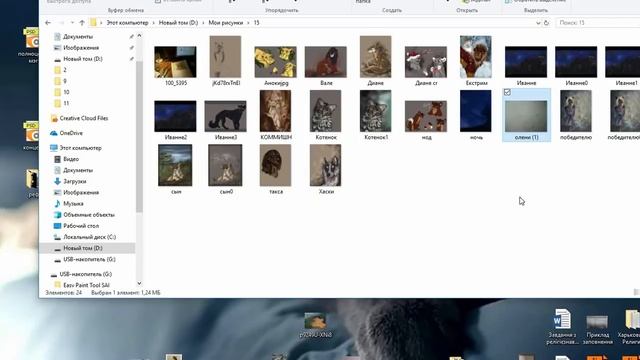Open folder '11' in navigation pane
This screenshot has width=640, height=360.
point(66,103)
